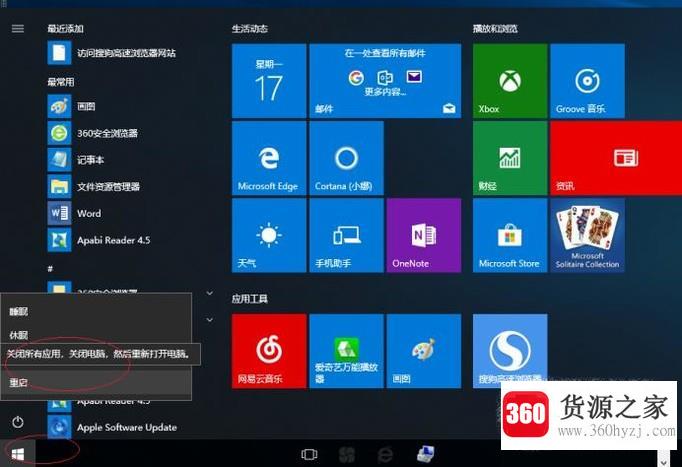The height and width of the screenshot is (467, 682).
Task: Open the Phone Companion (手机助手) tile
Action: pos(347,235)
